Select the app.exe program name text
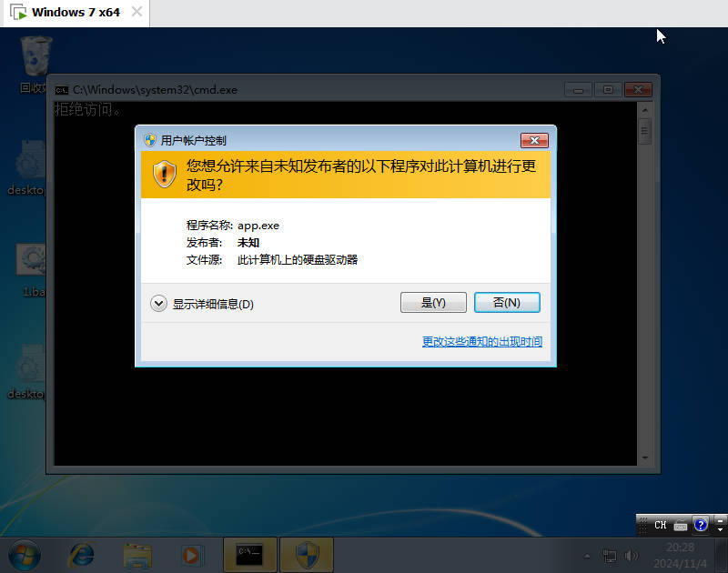 (258, 226)
